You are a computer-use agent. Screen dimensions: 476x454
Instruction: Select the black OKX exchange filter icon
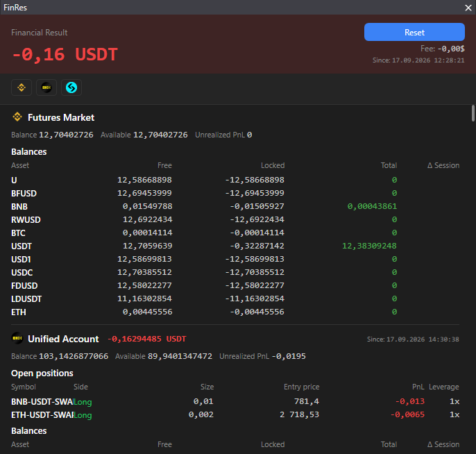pos(46,87)
